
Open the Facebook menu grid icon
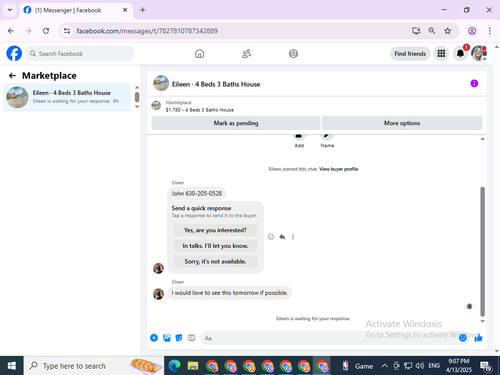[x=441, y=53]
